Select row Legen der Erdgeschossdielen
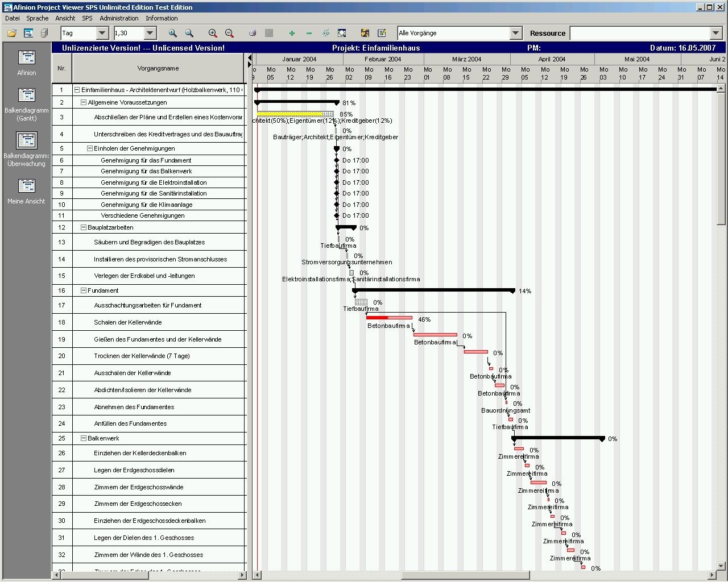The height and width of the screenshot is (582, 728). pyautogui.click(x=149, y=470)
